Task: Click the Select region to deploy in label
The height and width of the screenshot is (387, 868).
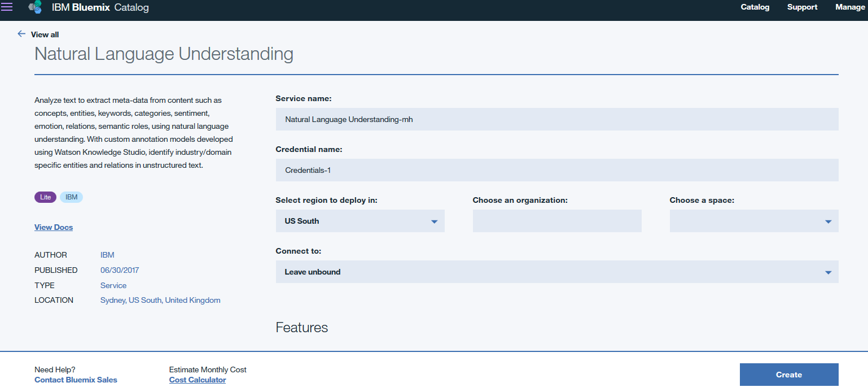Action: [x=327, y=200]
